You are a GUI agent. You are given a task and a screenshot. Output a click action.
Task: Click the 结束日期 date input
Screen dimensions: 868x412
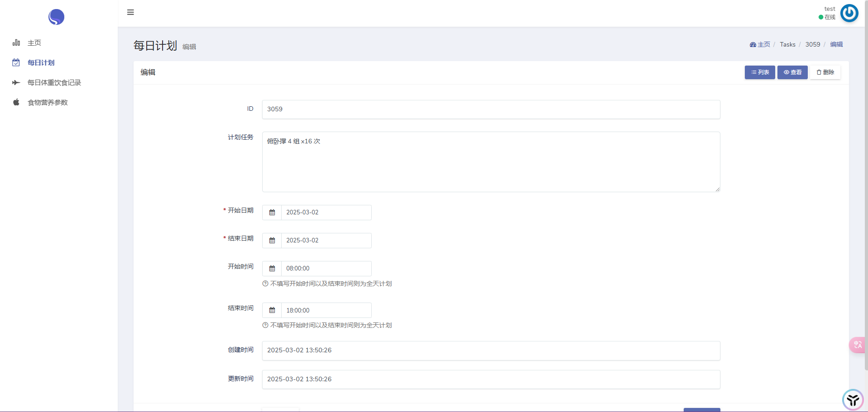click(326, 241)
